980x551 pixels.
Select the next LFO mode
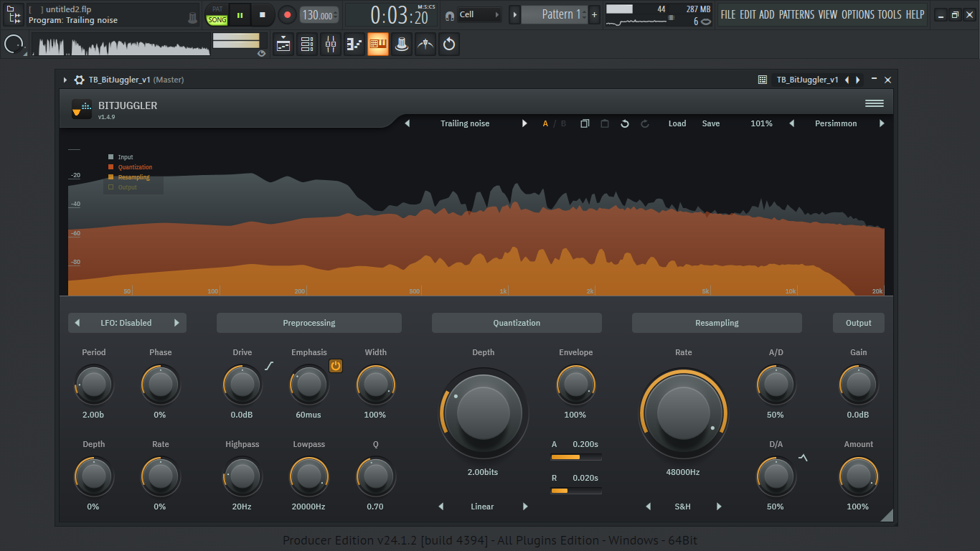click(x=176, y=323)
